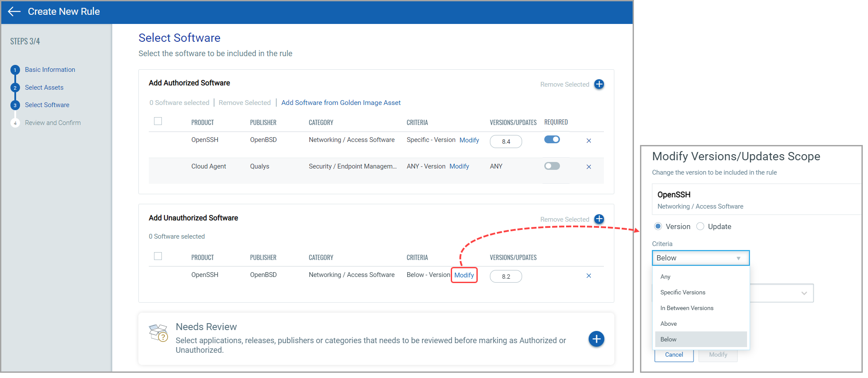Click REQUIRED column header
868x378 pixels.
pyautogui.click(x=556, y=122)
